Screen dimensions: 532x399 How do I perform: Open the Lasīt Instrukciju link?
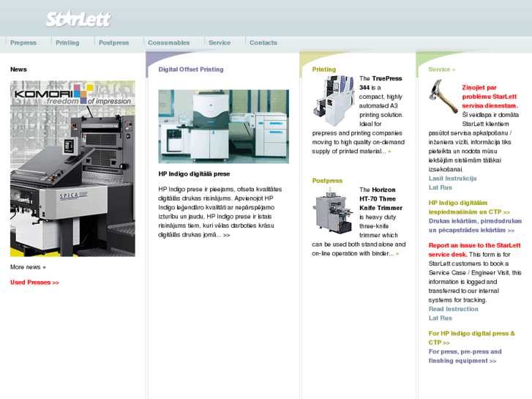tap(453, 179)
